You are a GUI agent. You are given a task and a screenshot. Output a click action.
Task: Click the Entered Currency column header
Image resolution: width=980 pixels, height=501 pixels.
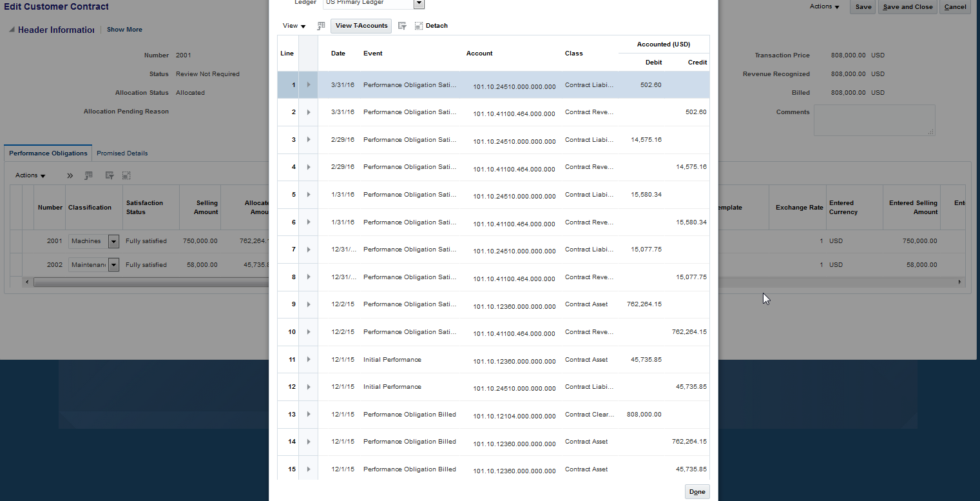[x=843, y=208]
